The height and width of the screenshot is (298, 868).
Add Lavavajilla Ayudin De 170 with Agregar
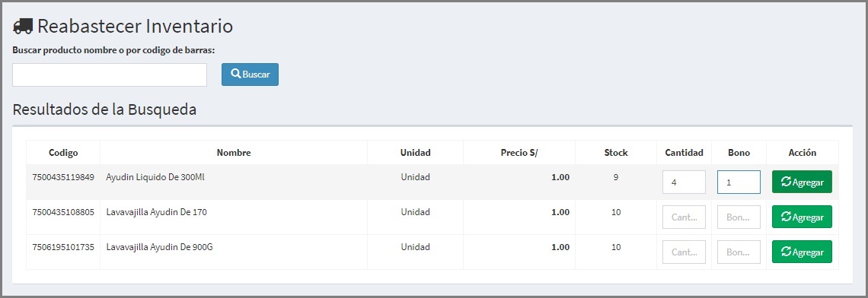pyautogui.click(x=802, y=217)
